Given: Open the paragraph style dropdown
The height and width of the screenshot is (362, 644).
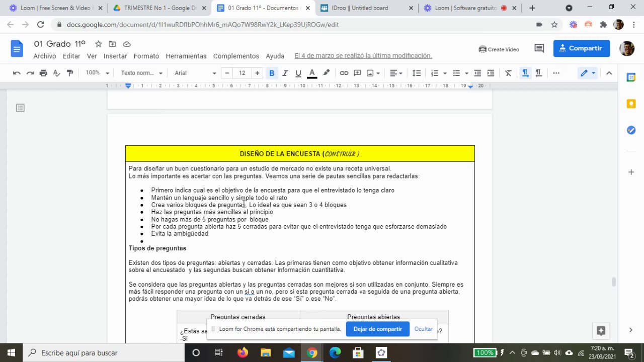Looking at the screenshot, I should point(141,73).
